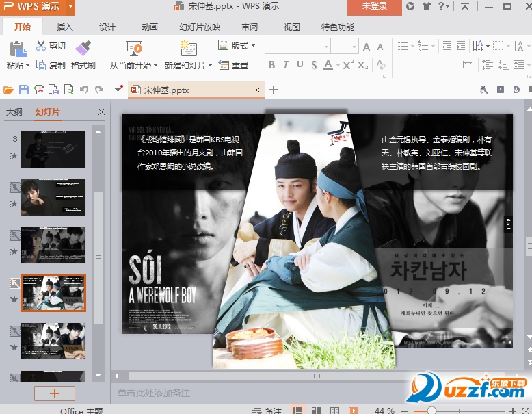This screenshot has height=414, width=532.
Task: Expand the New Slide (新建幻灯片) dropdown arrow
Action: (209, 66)
